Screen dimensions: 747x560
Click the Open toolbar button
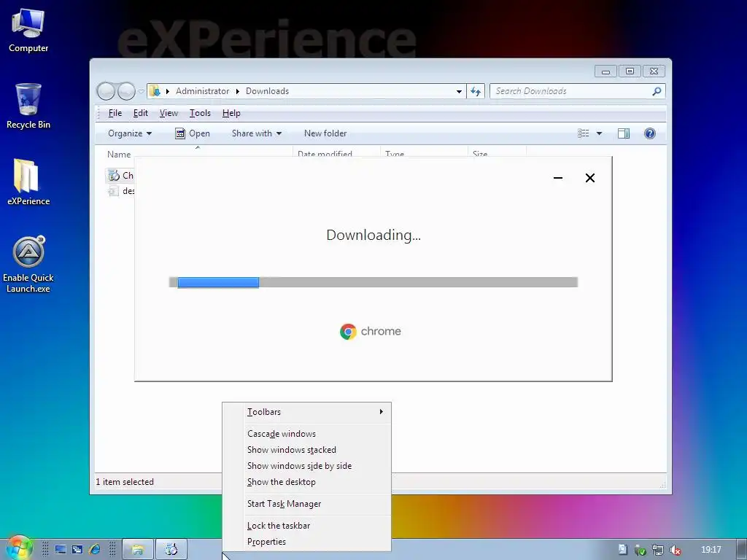pos(193,133)
